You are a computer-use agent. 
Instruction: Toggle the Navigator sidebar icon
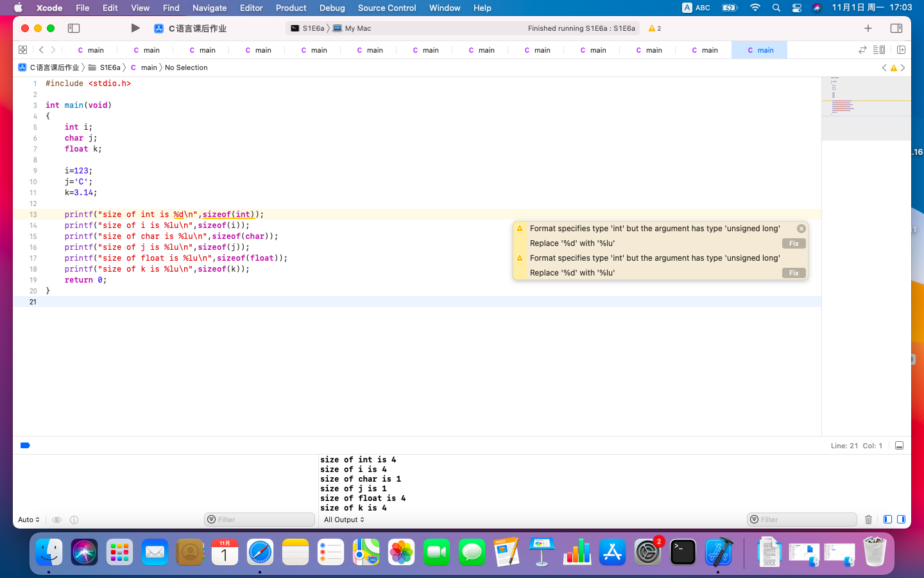[74, 28]
